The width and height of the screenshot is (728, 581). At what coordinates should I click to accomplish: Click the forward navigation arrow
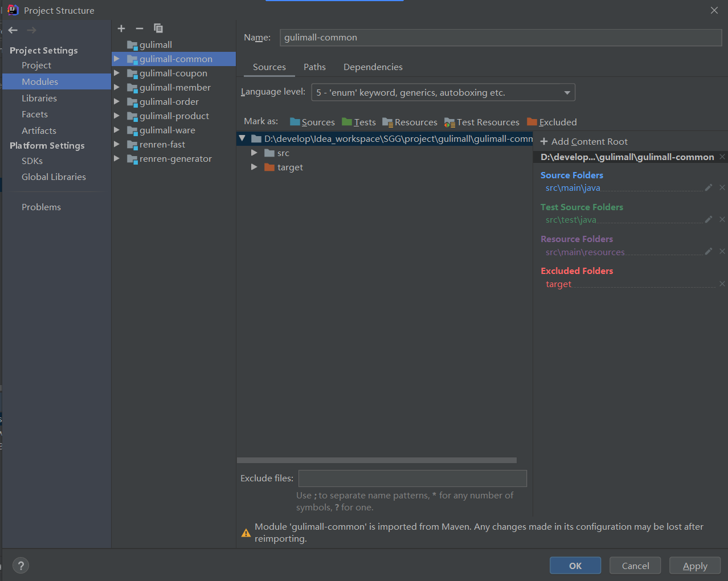[x=32, y=30]
